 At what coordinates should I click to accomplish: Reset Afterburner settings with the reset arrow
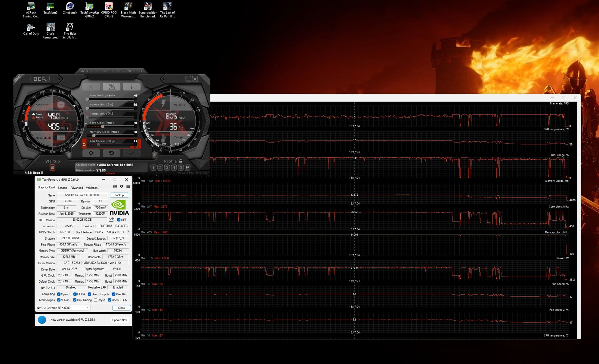point(111,153)
